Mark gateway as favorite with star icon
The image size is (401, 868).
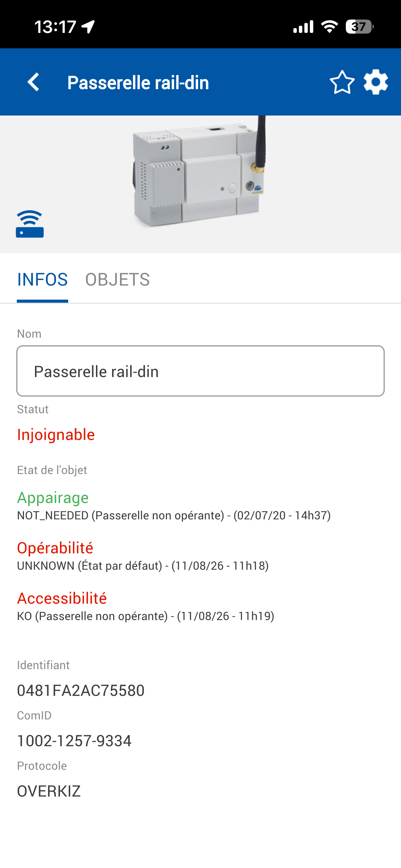pos(342,82)
